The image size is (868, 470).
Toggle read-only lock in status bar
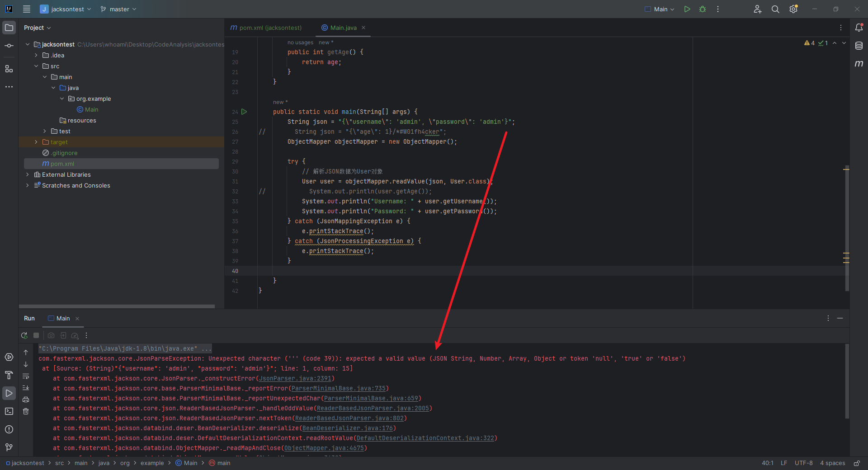coord(857,463)
